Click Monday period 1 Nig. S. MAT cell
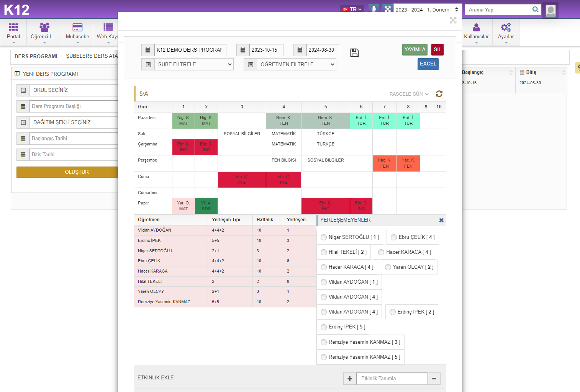 pyautogui.click(x=184, y=121)
